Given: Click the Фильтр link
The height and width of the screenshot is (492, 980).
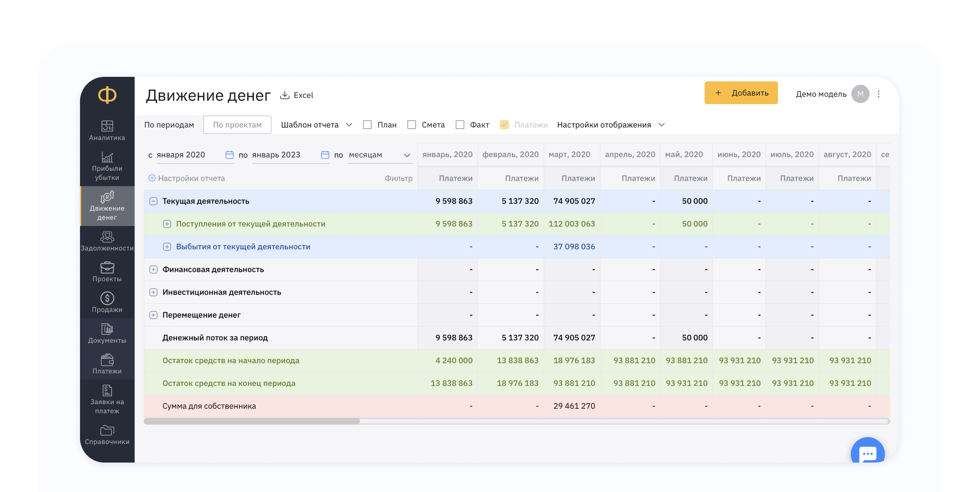Looking at the screenshot, I should 399,178.
